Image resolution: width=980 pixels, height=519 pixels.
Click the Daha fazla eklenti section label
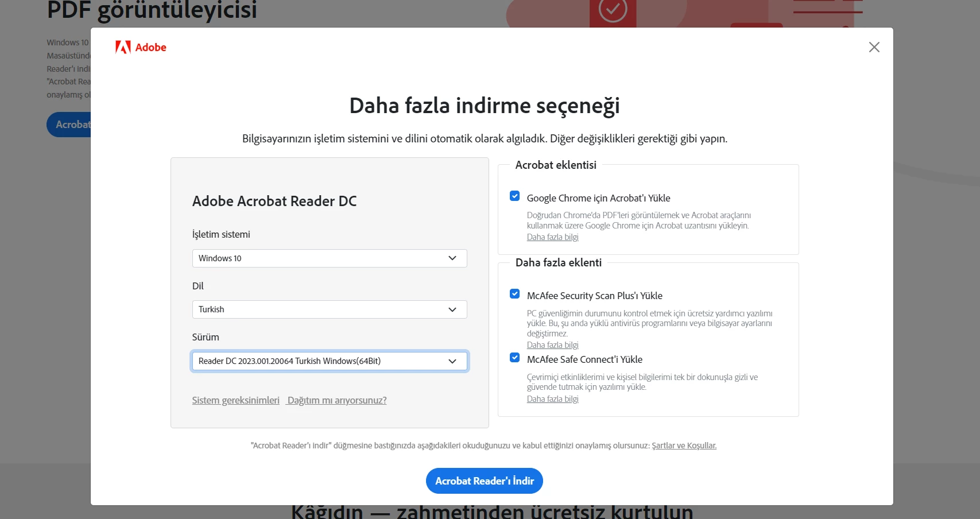[x=559, y=262]
